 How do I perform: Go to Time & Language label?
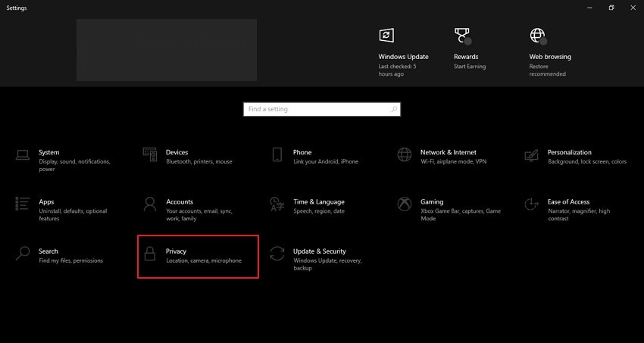click(x=319, y=202)
